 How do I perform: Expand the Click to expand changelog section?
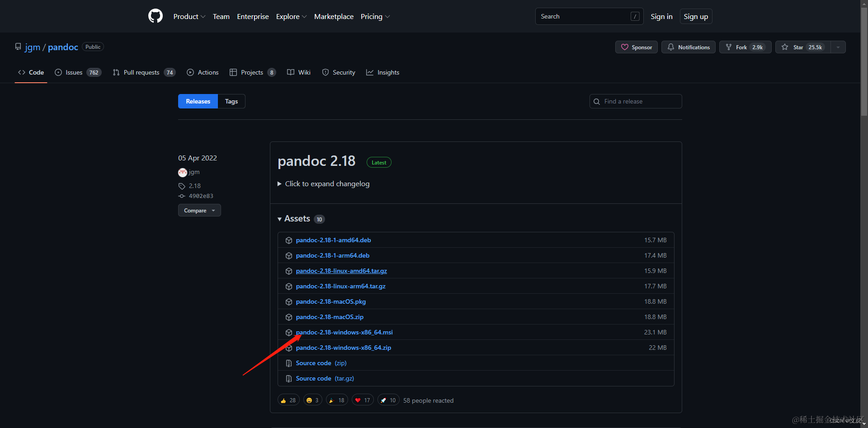[324, 184]
